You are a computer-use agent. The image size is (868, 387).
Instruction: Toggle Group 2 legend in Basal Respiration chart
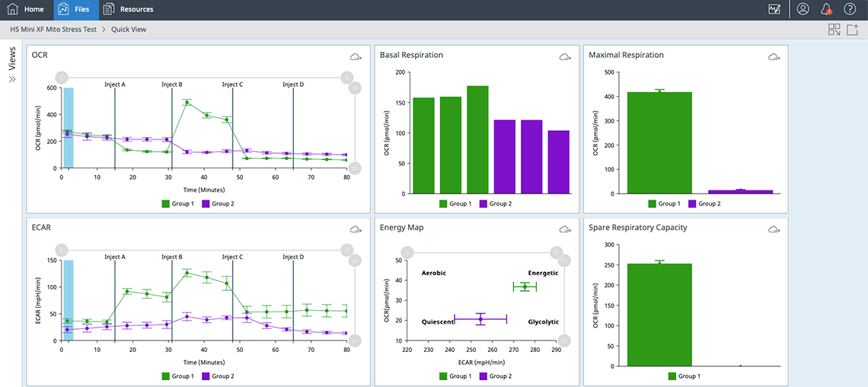495,203
